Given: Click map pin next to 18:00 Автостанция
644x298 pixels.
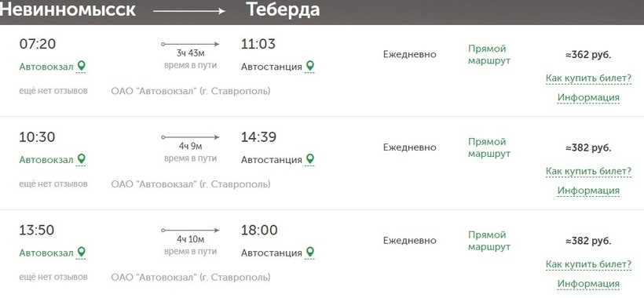Looking at the screenshot, I should 310,252.
